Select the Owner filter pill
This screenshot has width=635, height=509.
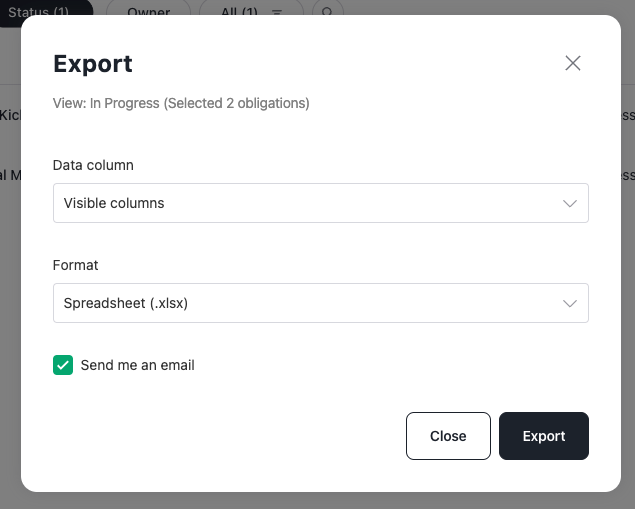pos(148,10)
